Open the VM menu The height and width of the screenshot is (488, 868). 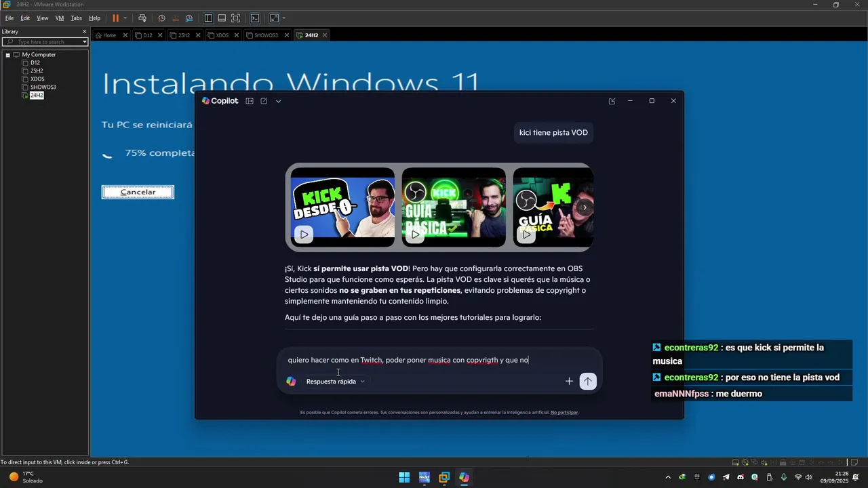tap(60, 18)
